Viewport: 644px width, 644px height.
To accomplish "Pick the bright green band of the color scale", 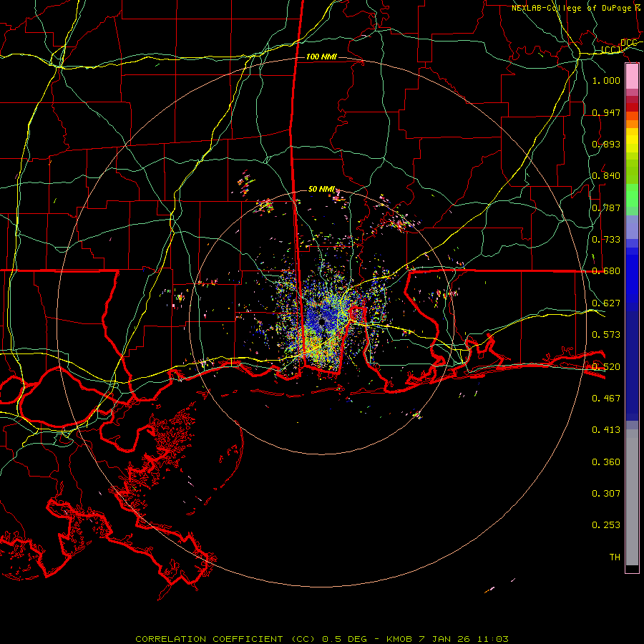I will tap(632, 195).
